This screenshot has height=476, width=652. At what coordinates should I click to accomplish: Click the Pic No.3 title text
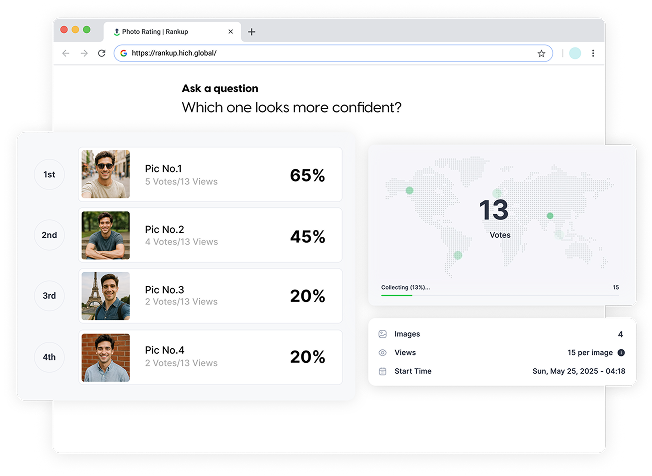coord(165,290)
